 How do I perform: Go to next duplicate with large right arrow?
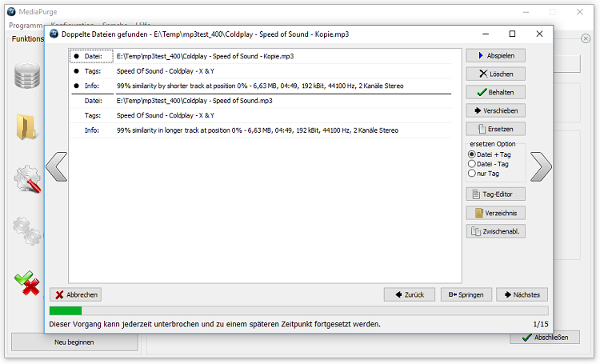[541, 166]
